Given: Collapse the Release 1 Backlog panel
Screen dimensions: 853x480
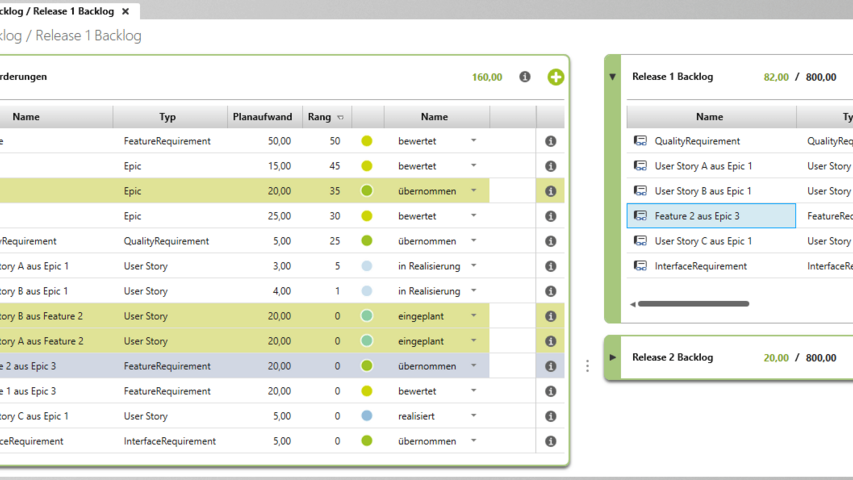Looking at the screenshot, I should point(613,77).
